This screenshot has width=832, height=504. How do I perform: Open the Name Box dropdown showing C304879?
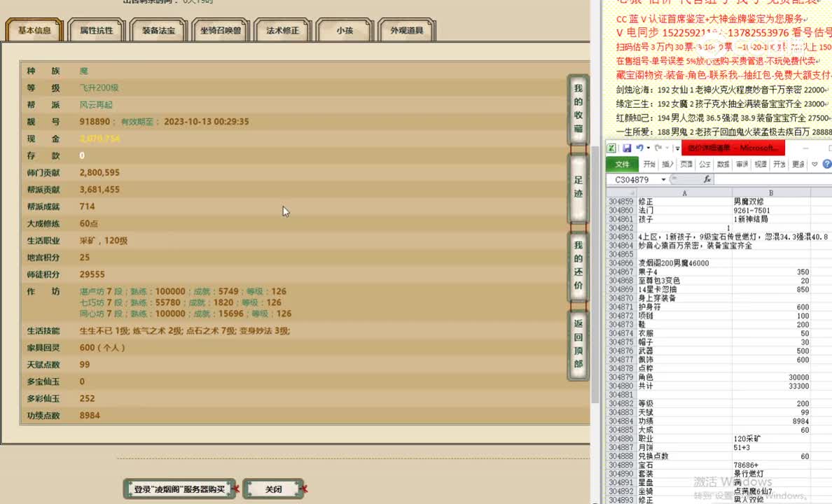pyautogui.click(x=663, y=179)
